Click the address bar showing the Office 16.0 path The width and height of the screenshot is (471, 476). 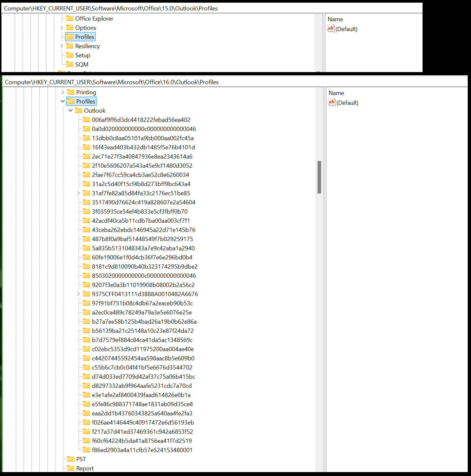click(x=131, y=82)
